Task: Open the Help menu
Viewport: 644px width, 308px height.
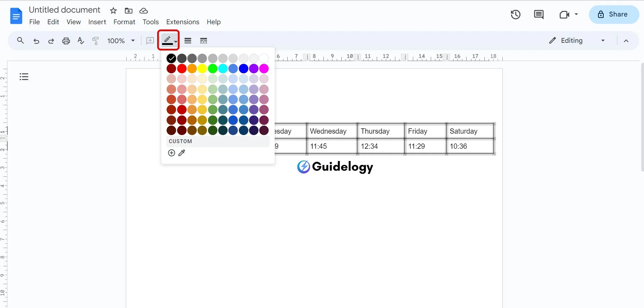Action: pos(214,22)
